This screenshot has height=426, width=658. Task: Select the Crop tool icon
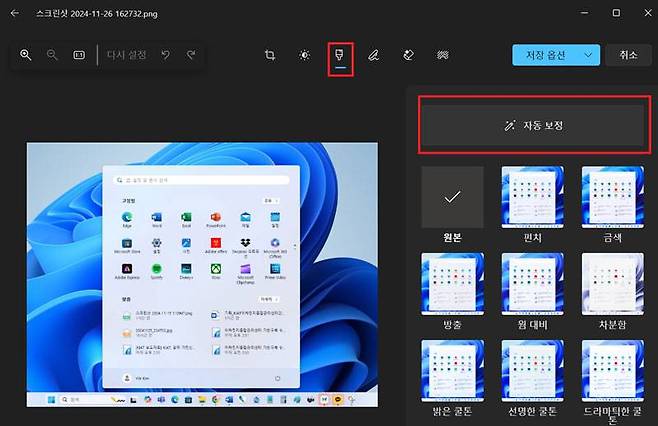pos(270,55)
